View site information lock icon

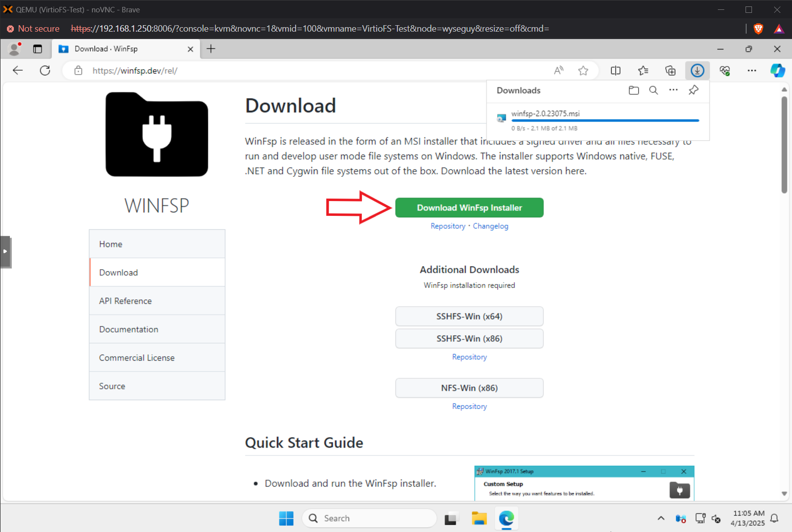point(78,70)
